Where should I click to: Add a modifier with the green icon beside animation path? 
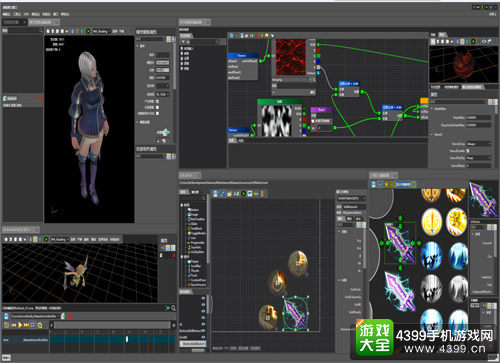pos(63,316)
